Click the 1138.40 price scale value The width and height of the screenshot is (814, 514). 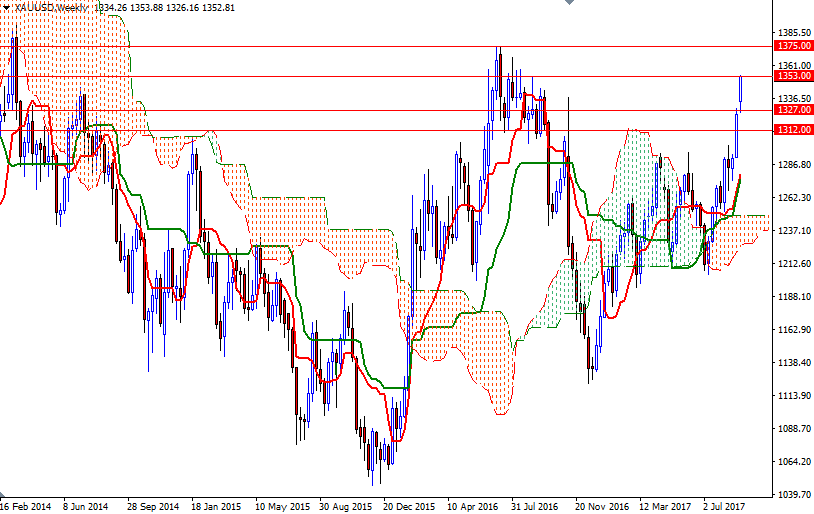tap(794, 362)
